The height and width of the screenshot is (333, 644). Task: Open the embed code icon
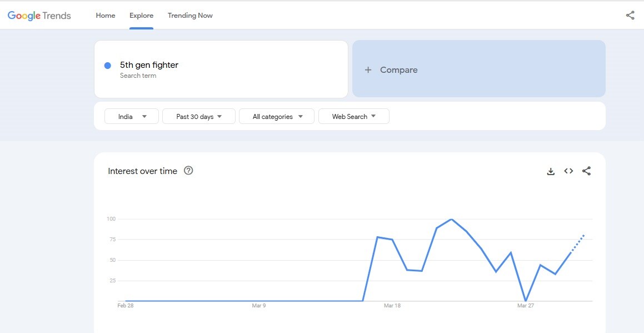tap(568, 171)
